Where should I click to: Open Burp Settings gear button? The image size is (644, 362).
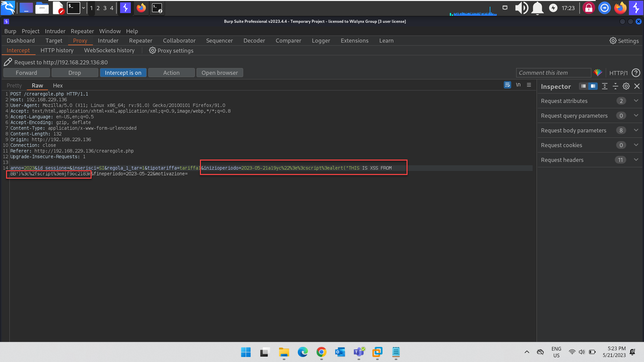point(624,41)
